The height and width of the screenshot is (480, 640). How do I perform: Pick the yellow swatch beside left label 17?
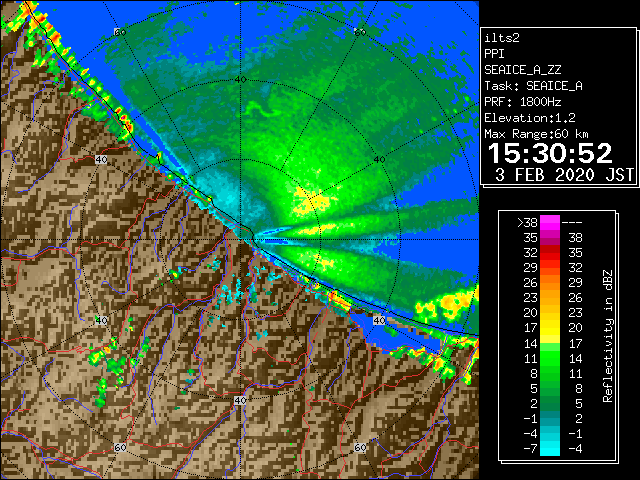[550, 328]
